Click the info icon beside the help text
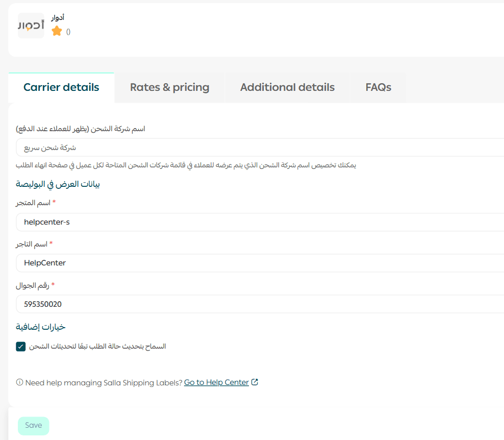Viewport: 504px width, 440px height. click(20, 382)
